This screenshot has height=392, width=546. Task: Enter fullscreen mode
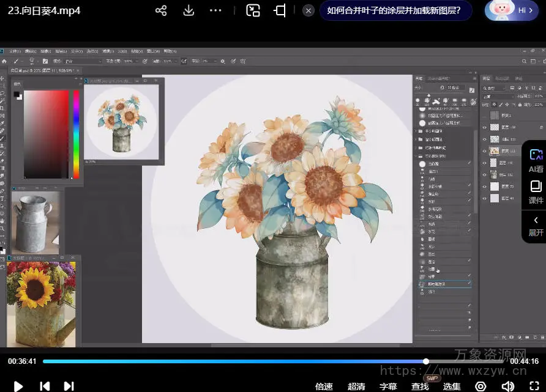(x=534, y=386)
